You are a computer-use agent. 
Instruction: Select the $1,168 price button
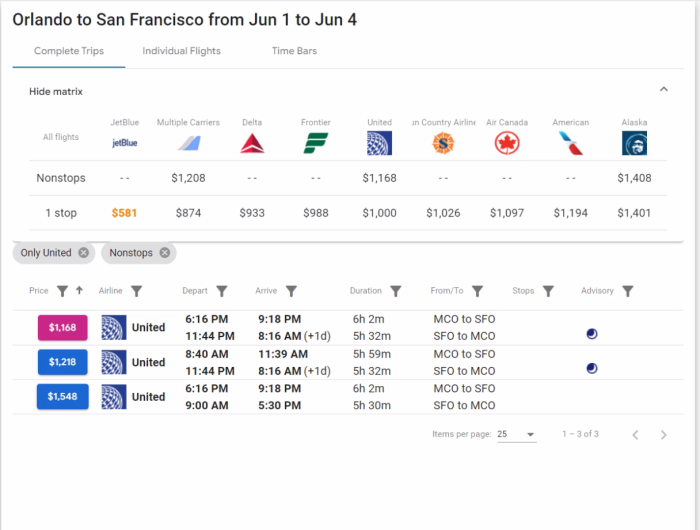(x=62, y=327)
